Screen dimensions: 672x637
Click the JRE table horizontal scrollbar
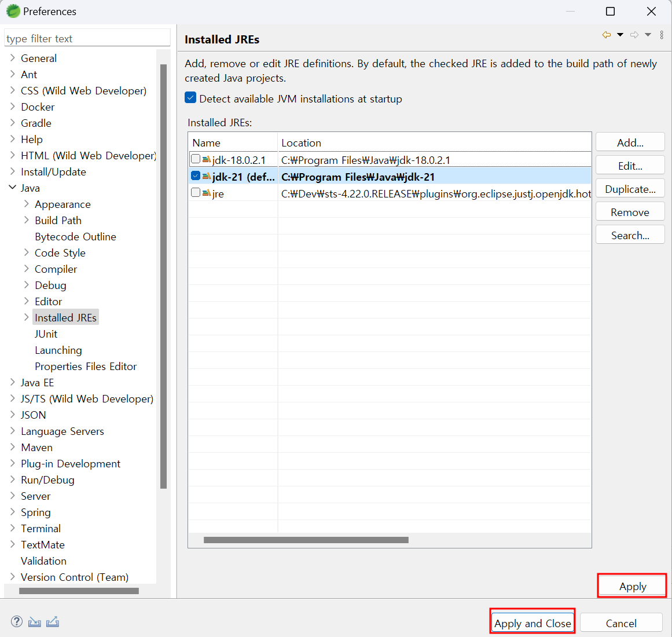[306, 540]
